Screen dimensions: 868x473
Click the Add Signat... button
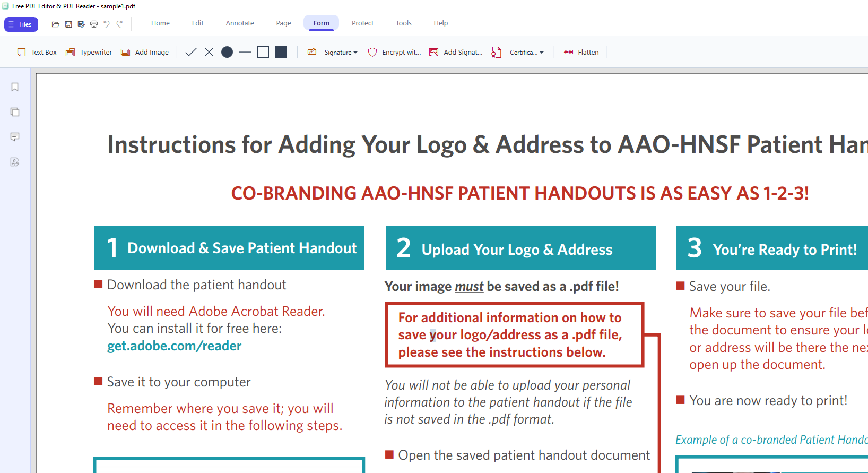(456, 52)
